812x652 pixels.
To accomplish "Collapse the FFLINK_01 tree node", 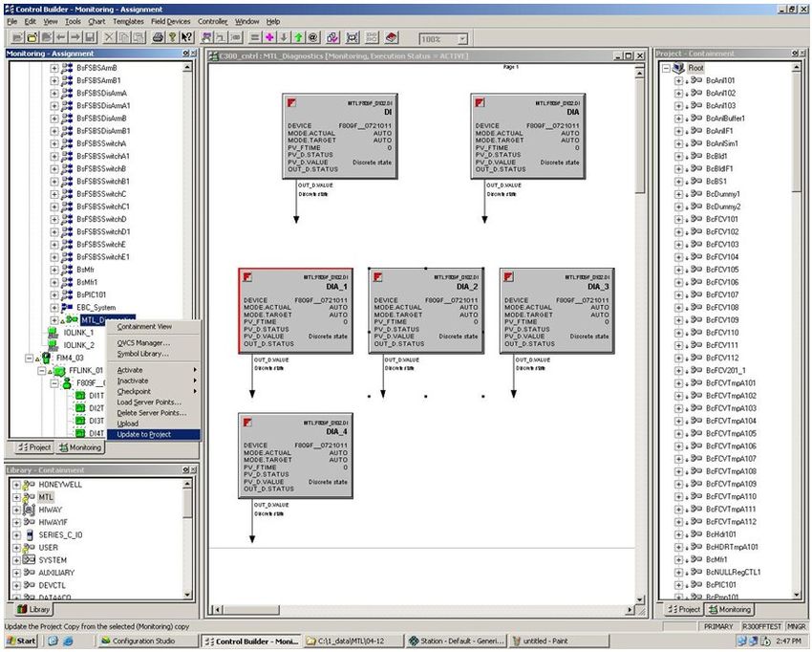I will [x=41, y=371].
